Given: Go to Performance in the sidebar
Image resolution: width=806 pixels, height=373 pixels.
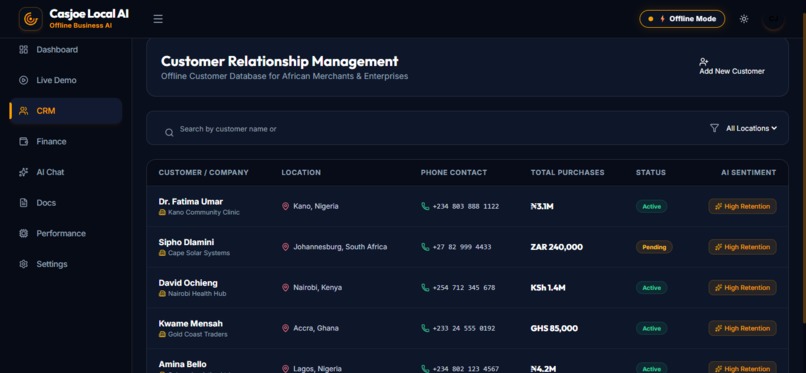Looking at the screenshot, I should [x=66, y=233].
